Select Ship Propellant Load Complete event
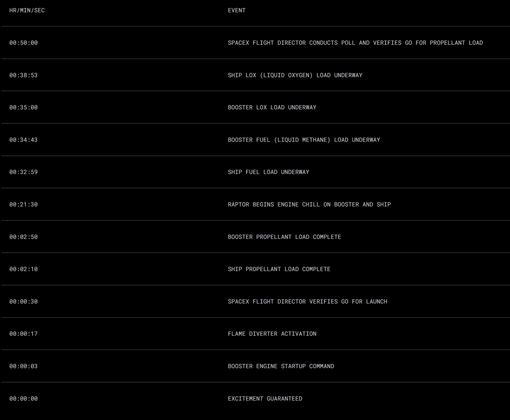The image size is (510, 420). (x=279, y=269)
